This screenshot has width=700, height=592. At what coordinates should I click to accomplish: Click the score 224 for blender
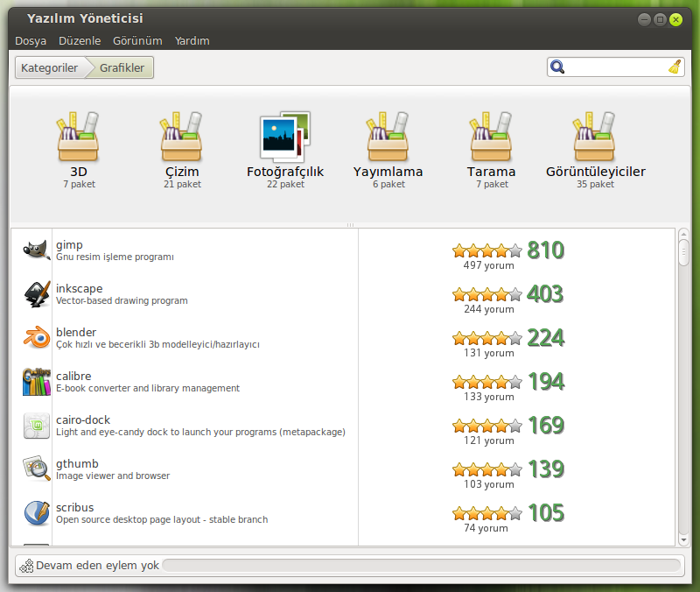coord(545,338)
